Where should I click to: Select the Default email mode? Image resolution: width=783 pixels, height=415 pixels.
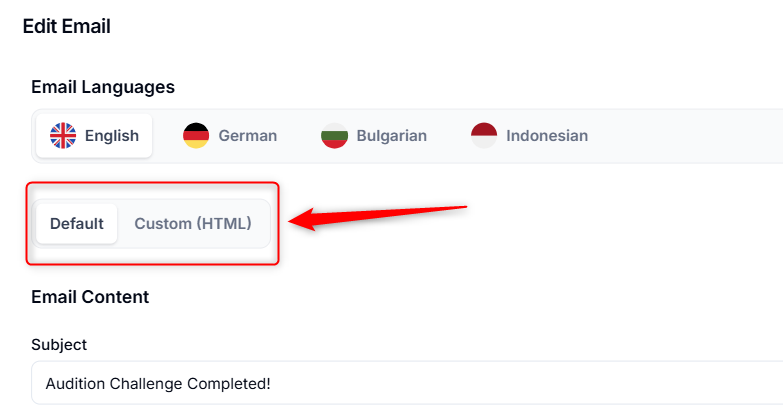tap(77, 223)
